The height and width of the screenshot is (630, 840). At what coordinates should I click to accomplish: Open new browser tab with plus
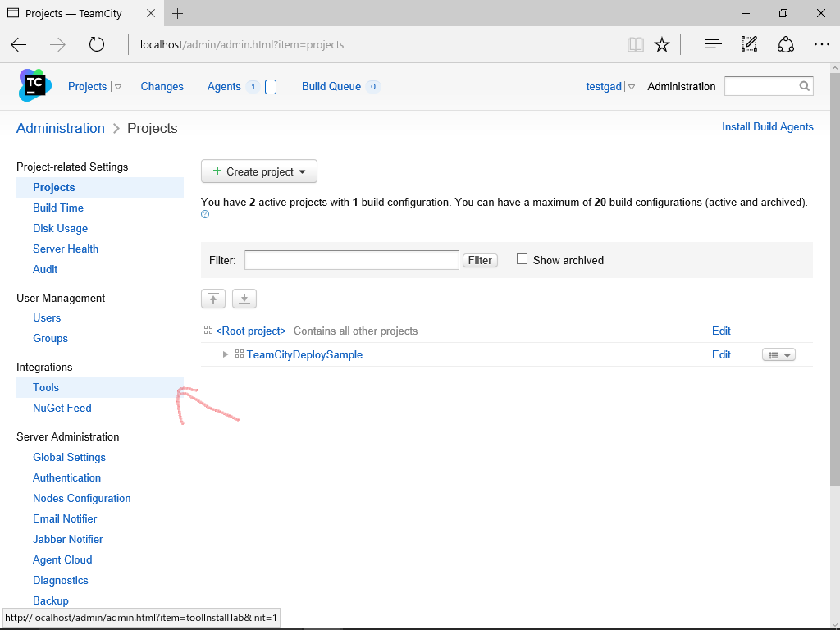click(x=177, y=13)
